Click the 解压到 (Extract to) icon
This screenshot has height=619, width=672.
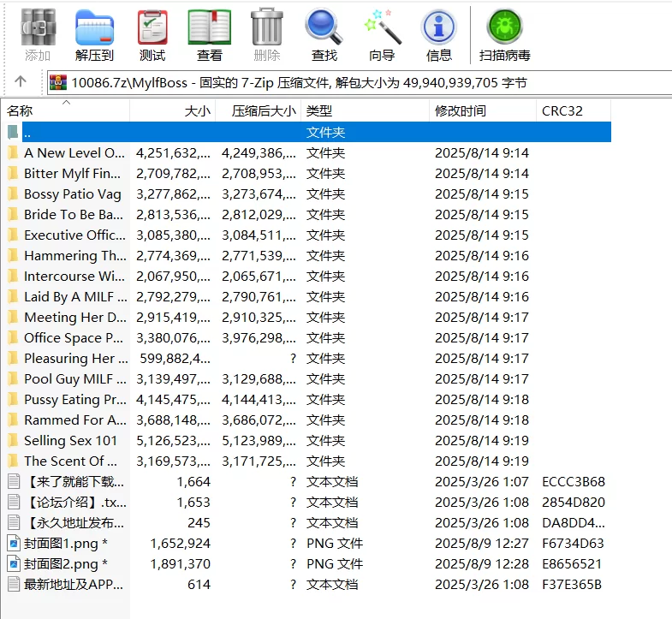(x=94, y=27)
